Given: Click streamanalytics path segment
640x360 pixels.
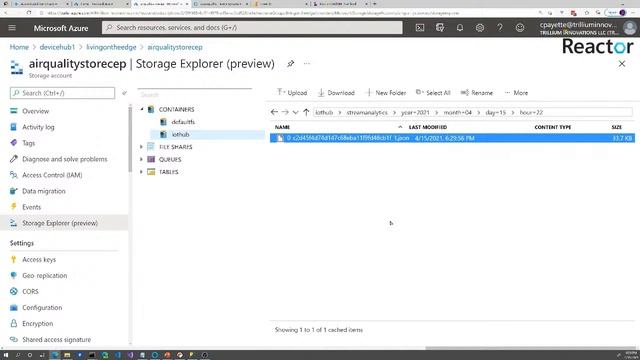Looking at the screenshot, I should point(367,112).
